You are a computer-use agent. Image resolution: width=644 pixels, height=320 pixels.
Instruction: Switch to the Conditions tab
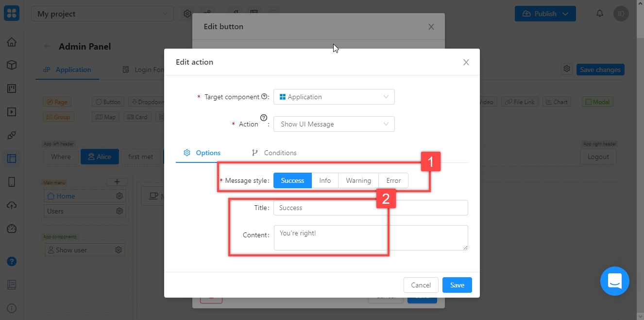coord(274,153)
